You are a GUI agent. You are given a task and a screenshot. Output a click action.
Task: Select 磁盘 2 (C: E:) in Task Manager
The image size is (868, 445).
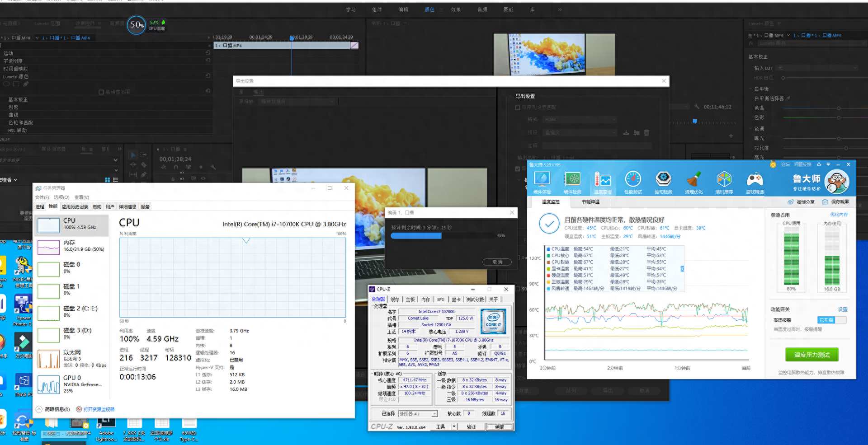click(72, 312)
